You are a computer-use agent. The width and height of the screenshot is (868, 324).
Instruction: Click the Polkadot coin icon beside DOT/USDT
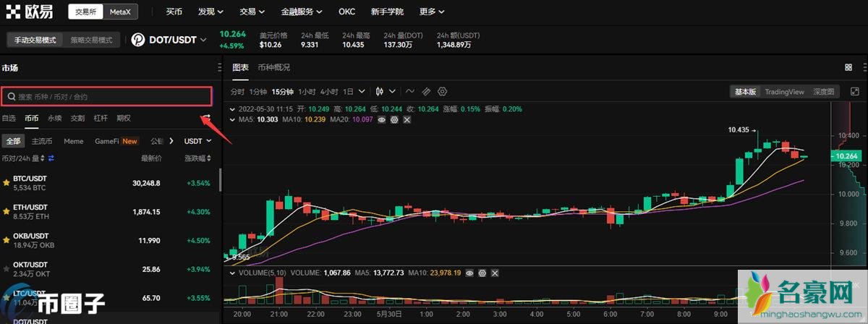click(138, 40)
